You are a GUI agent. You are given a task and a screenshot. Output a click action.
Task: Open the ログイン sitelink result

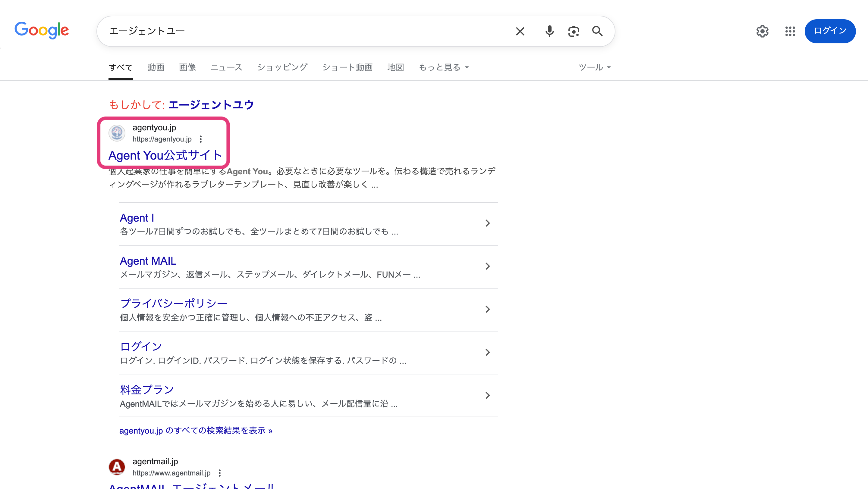click(x=141, y=347)
